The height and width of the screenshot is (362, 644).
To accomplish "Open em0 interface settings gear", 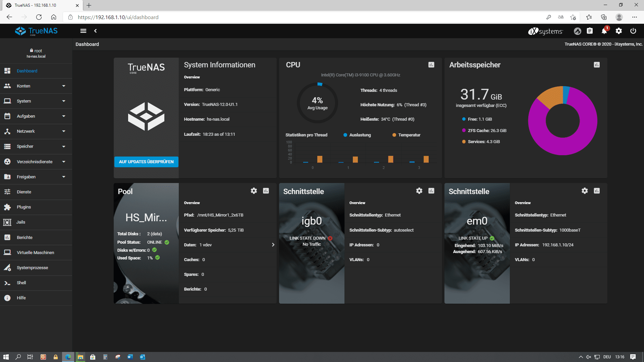I will (x=585, y=191).
